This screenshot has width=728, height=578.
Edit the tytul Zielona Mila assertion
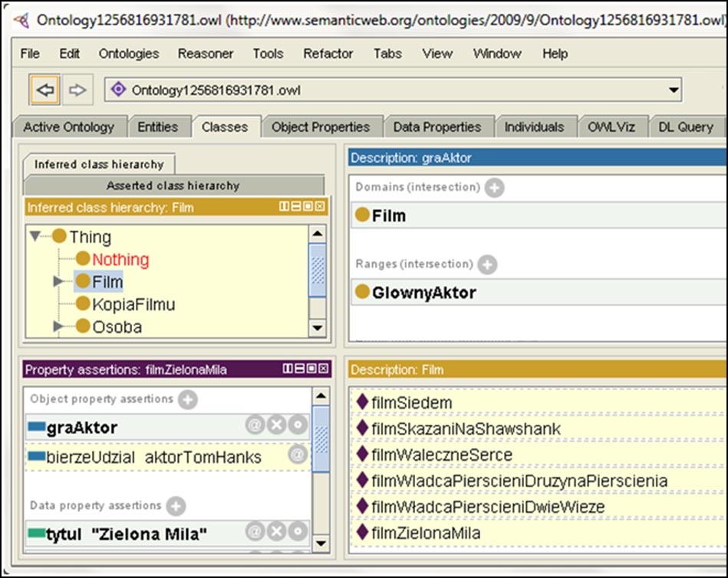(x=297, y=531)
